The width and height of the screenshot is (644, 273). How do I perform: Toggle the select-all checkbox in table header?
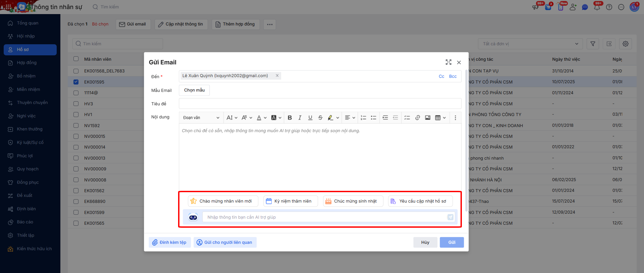click(76, 59)
